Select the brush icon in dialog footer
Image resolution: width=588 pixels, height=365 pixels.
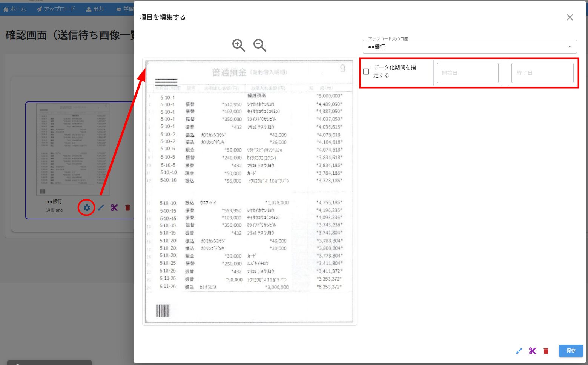519,351
